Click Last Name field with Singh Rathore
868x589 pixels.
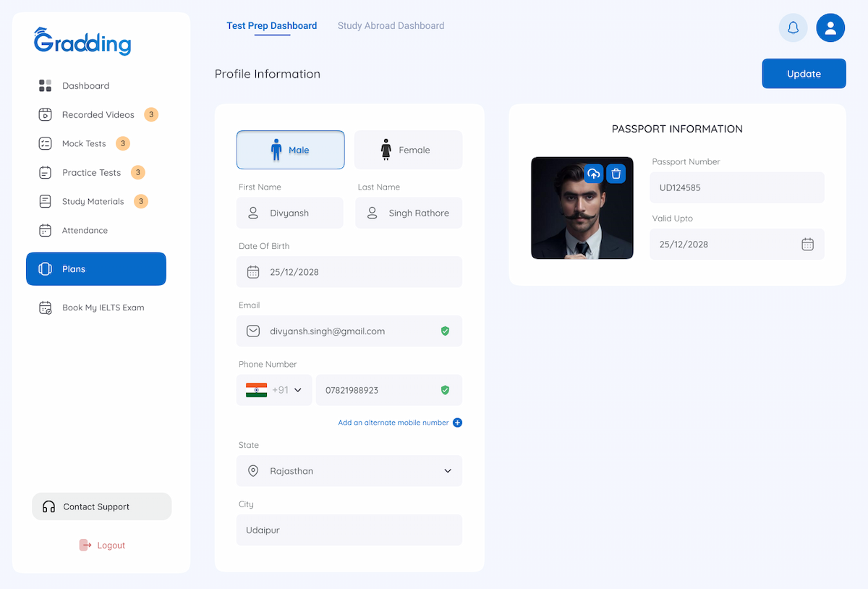(x=409, y=213)
